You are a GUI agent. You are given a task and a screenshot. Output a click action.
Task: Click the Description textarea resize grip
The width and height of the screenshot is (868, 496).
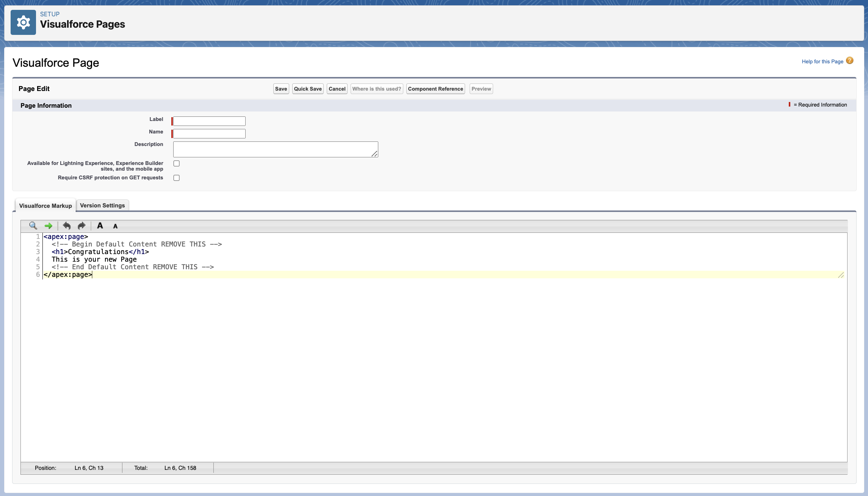click(x=374, y=154)
